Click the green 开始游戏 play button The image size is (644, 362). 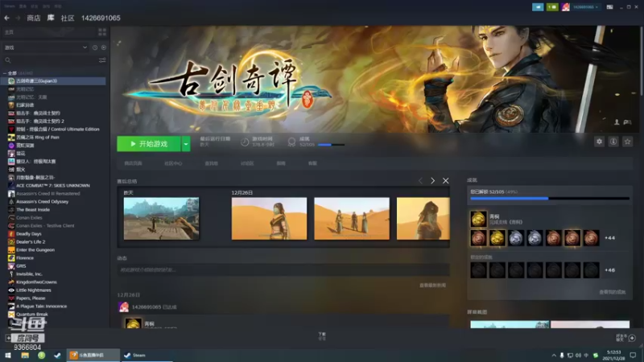point(149,144)
